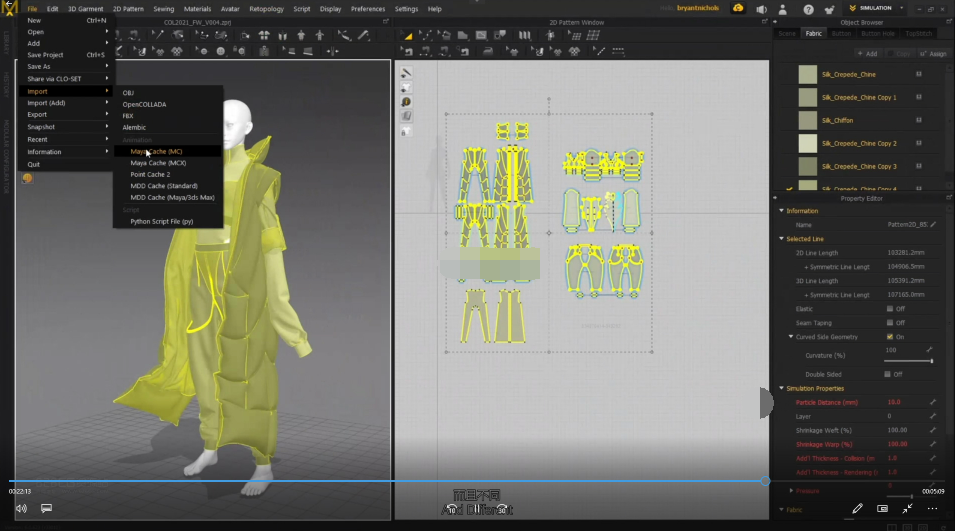Open the 3D Garment menu
Image resolution: width=955 pixels, height=531 pixels.
[x=85, y=9]
